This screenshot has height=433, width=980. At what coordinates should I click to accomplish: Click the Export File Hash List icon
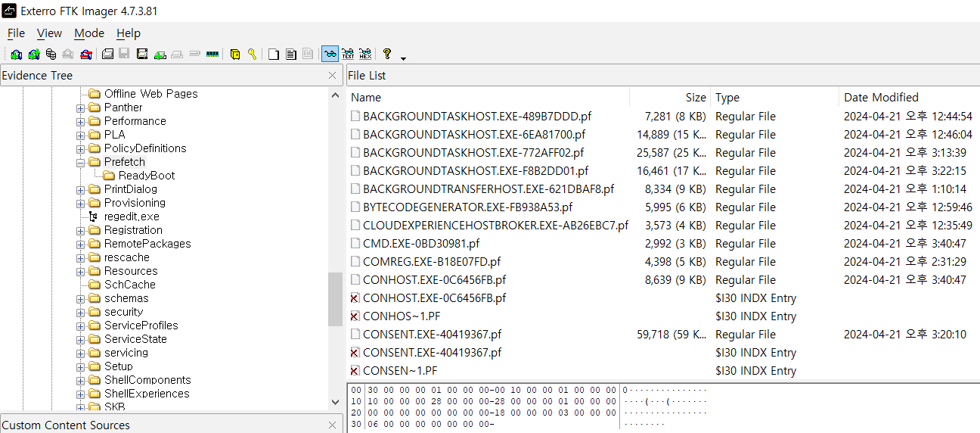point(291,55)
